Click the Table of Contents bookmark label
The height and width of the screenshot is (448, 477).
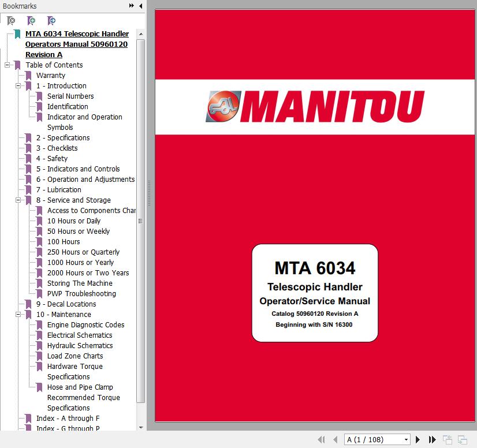click(x=54, y=65)
